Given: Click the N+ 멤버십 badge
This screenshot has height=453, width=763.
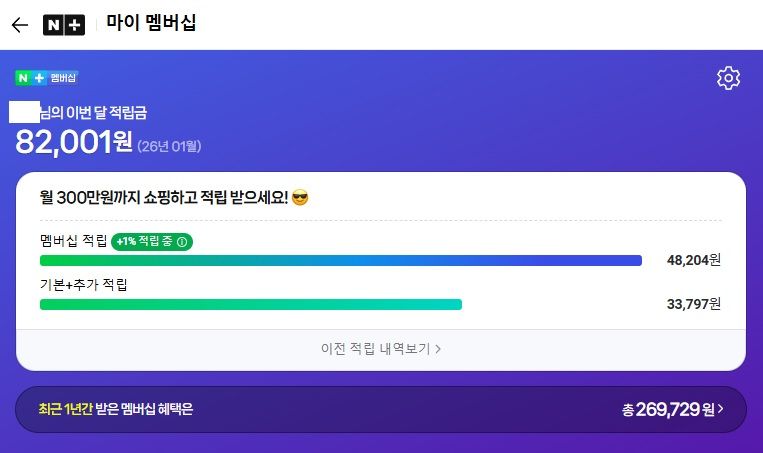Looking at the screenshot, I should point(46,77).
